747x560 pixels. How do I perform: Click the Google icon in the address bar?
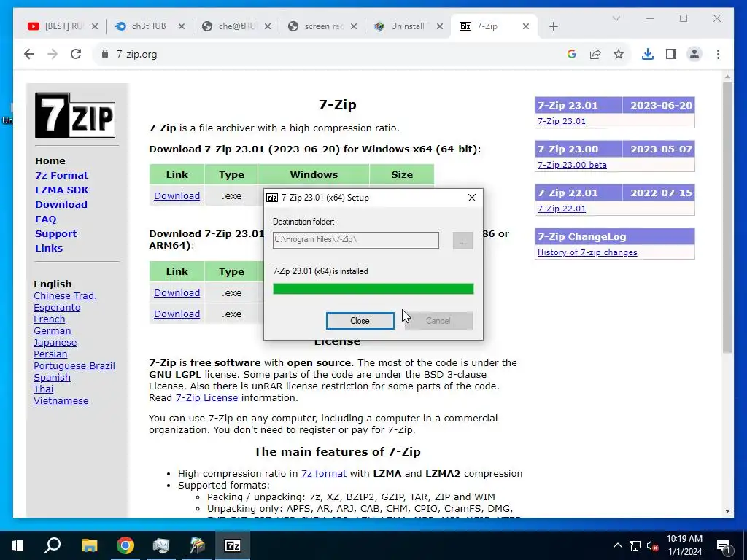point(572,54)
